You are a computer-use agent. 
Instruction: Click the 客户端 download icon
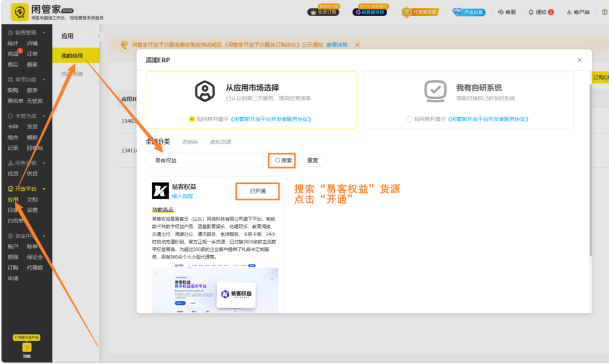(569, 12)
